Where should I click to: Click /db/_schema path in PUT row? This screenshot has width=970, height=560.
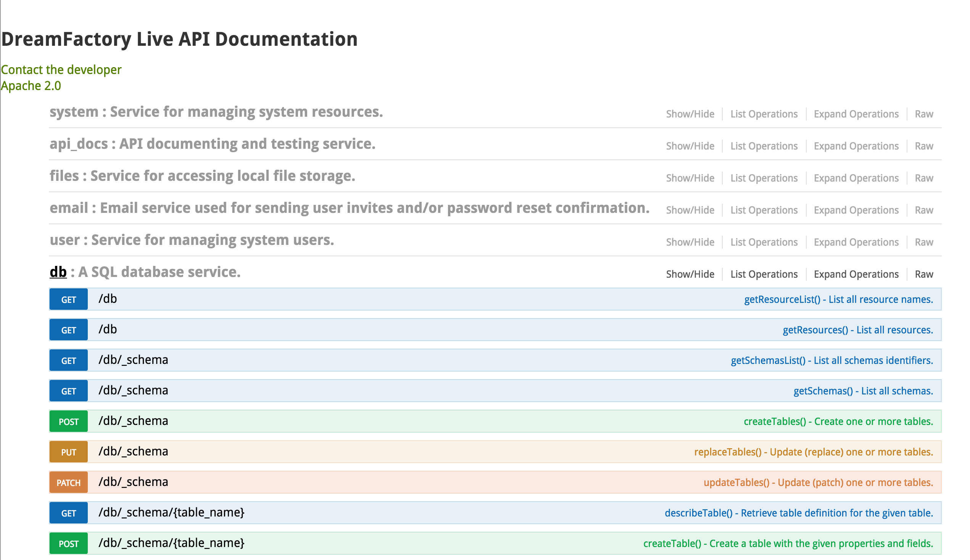coord(133,452)
